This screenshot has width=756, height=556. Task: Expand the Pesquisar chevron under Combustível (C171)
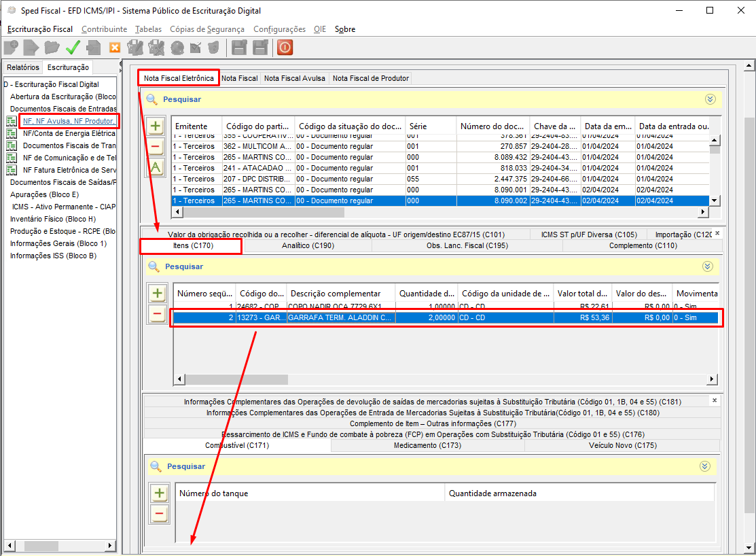(x=705, y=466)
